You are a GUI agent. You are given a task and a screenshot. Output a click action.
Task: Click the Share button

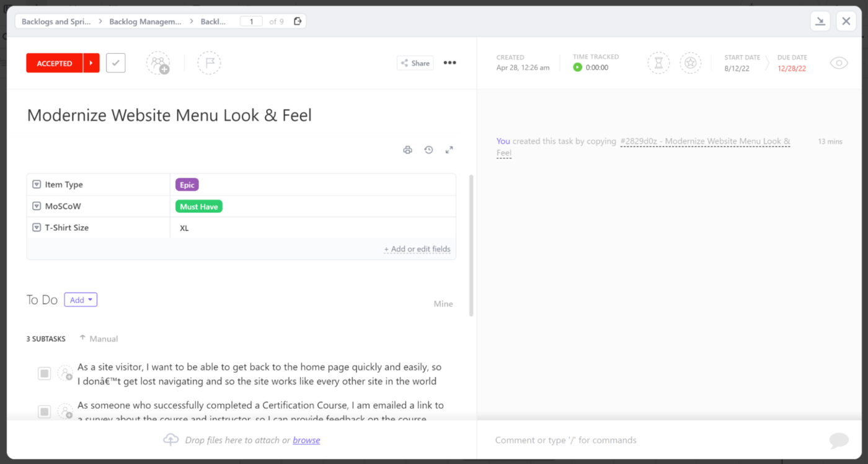(415, 63)
